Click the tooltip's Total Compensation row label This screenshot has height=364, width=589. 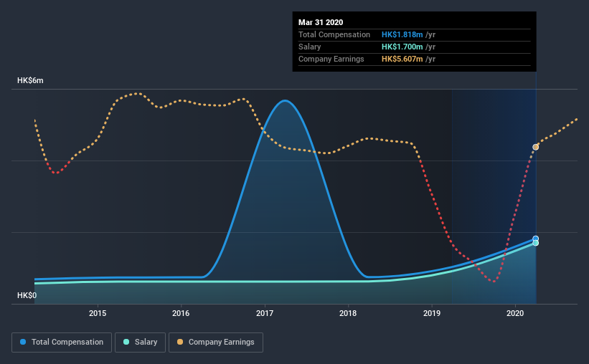(x=334, y=34)
